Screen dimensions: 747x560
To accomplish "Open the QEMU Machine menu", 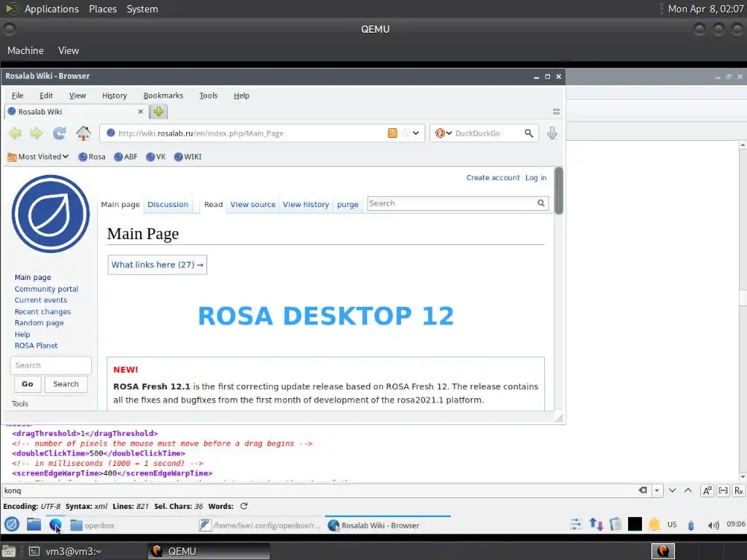I will point(26,50).
